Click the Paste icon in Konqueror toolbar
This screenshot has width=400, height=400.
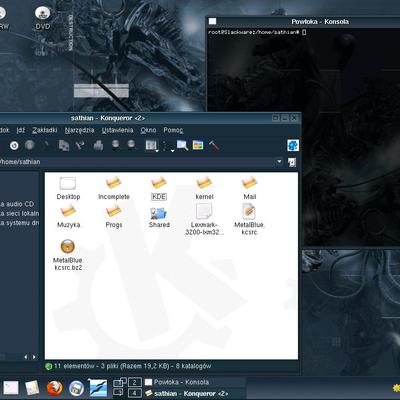pyautogui.click(x=80, y=145)
